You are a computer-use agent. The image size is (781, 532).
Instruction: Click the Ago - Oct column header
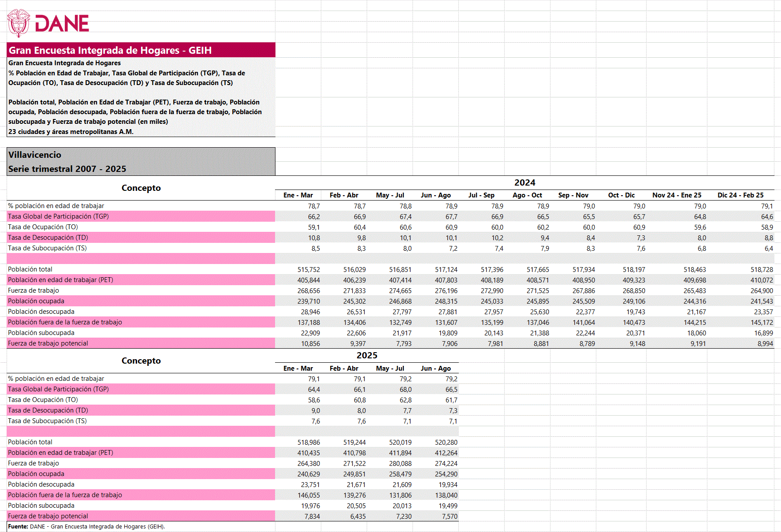tap(527, 195)
